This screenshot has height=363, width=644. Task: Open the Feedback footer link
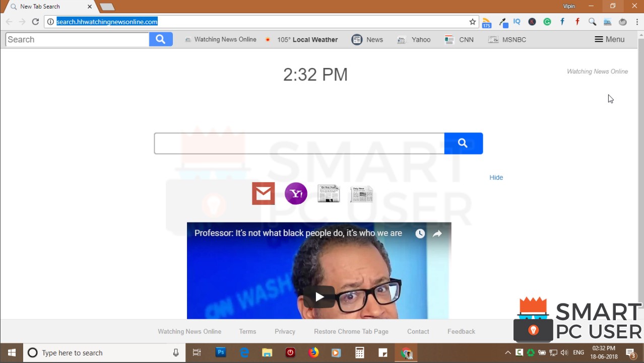point(461,331)
